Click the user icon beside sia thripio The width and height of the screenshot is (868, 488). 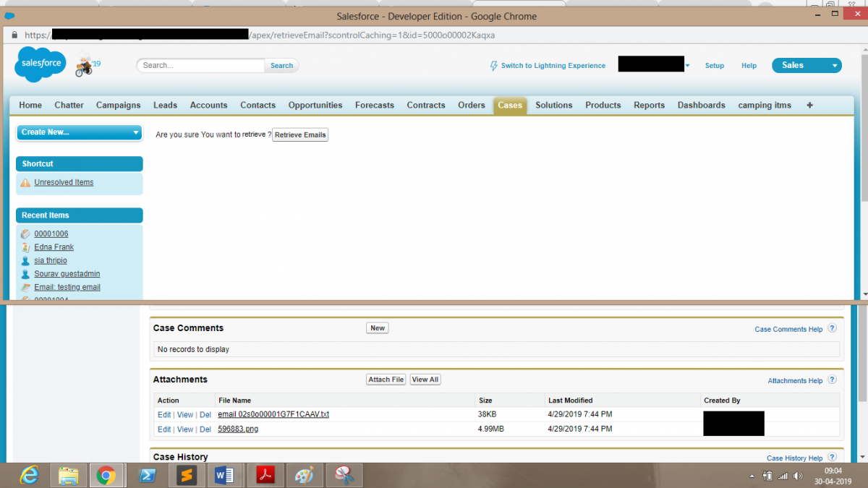coord(26,260)
